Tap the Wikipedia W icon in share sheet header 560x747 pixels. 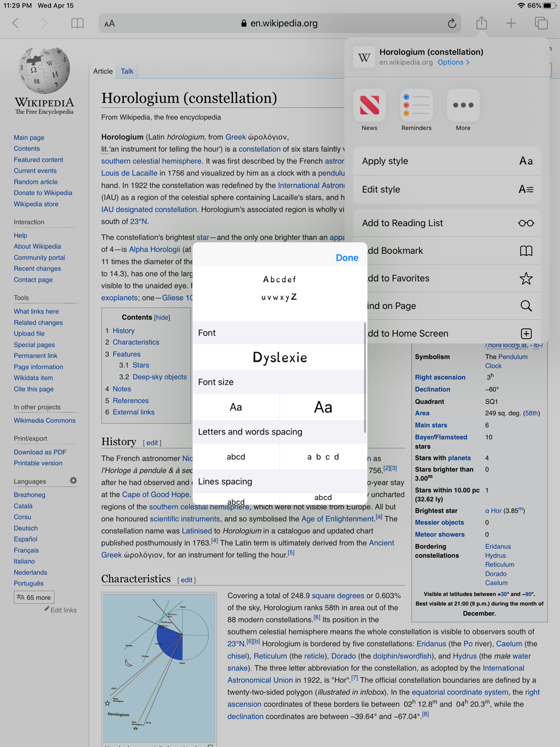364,57
